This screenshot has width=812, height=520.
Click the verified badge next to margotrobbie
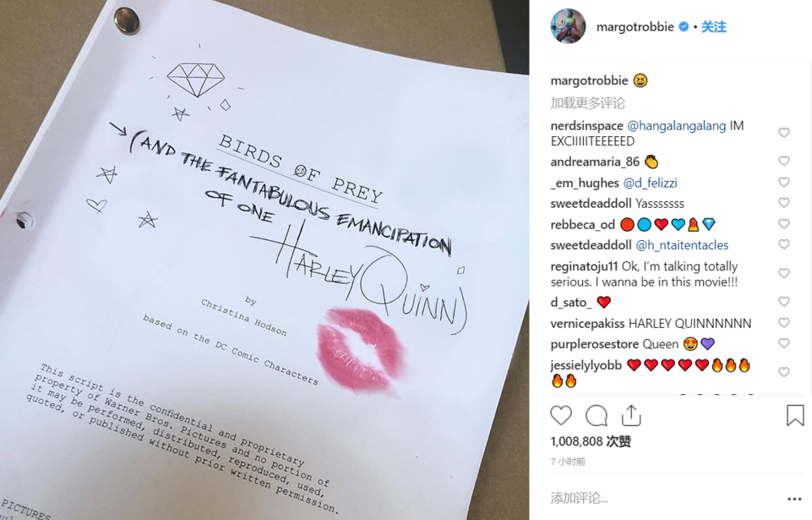tap(684, 27)
